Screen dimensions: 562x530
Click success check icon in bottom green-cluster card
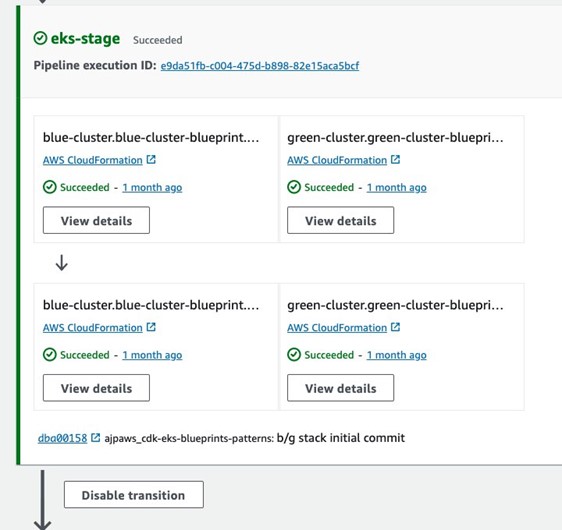(294, 355)
